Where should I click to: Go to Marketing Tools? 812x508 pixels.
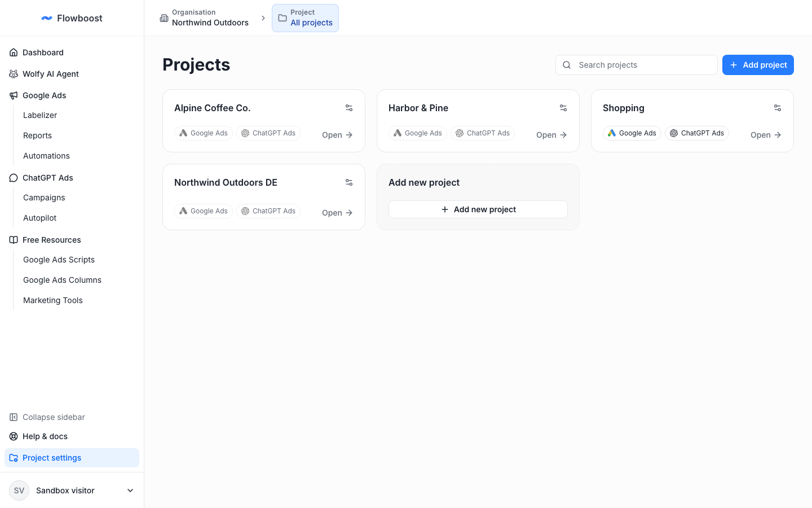click(x=52, y=300)
